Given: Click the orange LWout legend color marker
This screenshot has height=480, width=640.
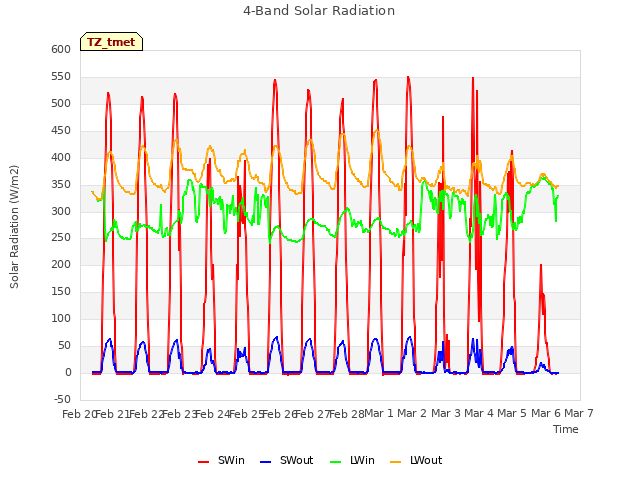Looking at the screenshot, I should tap(396, 462).
